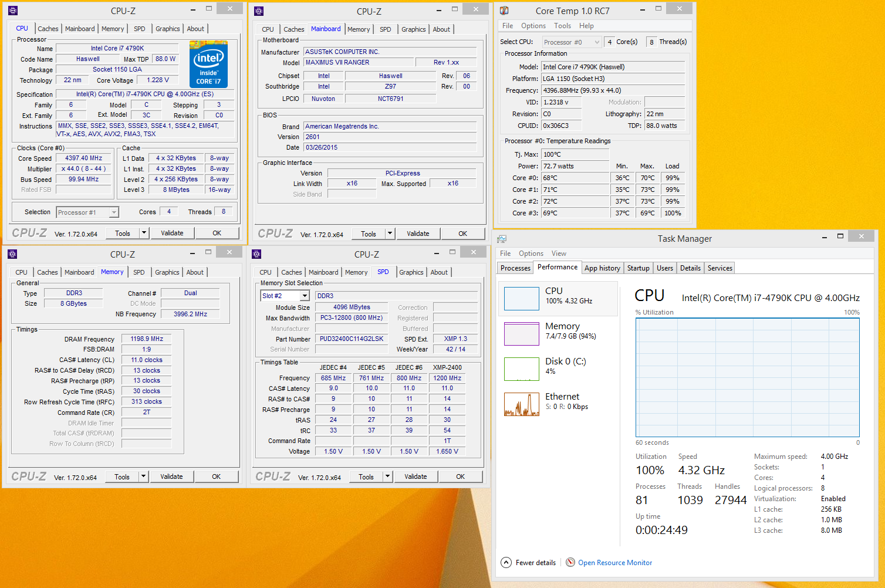Click the Fewer details label in Task Manager
The height and width of the screenshot is (588, 885).
point(536,562)
